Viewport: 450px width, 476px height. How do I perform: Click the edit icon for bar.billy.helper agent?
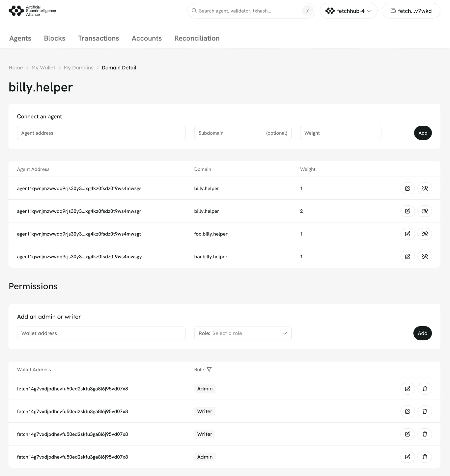[408, 257]
